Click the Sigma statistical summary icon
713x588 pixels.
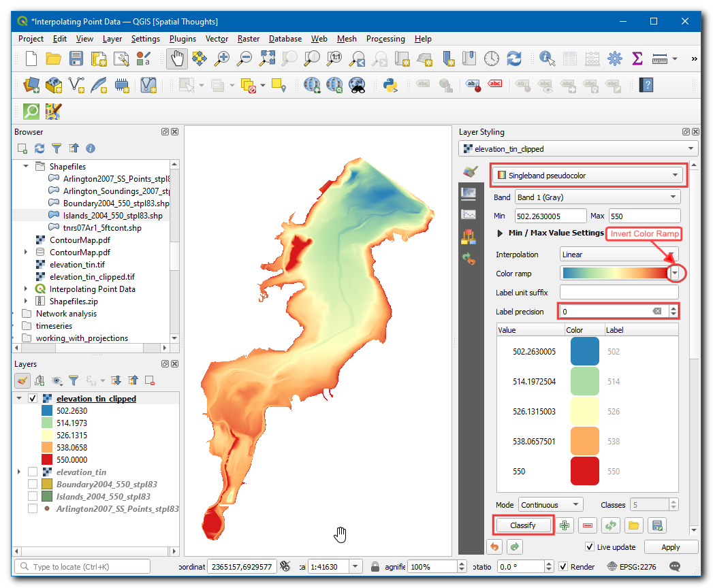pos(637,59)
